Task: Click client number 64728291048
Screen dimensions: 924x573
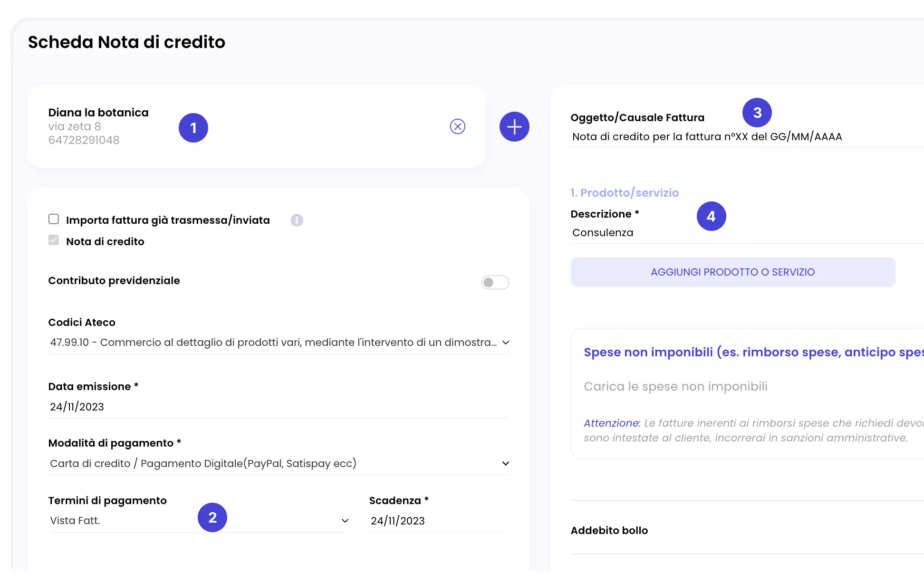Action: pos(84,140)
